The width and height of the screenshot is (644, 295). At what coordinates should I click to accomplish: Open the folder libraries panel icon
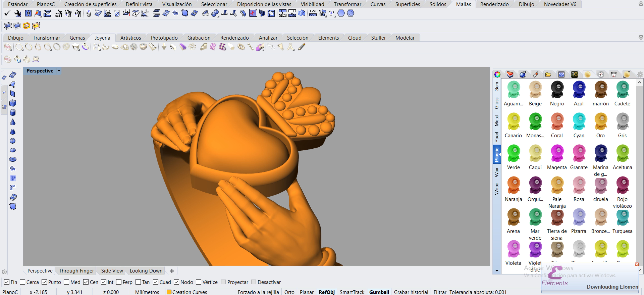pos(548,74)
